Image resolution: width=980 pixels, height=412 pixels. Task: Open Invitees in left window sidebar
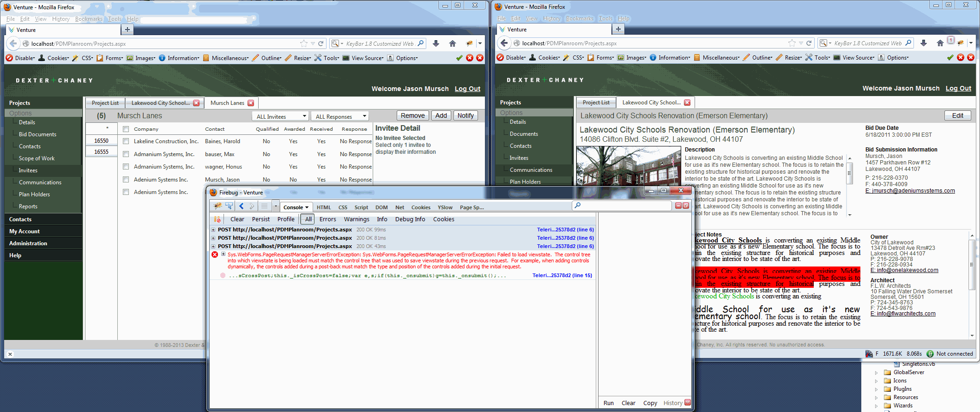point(28,170)
